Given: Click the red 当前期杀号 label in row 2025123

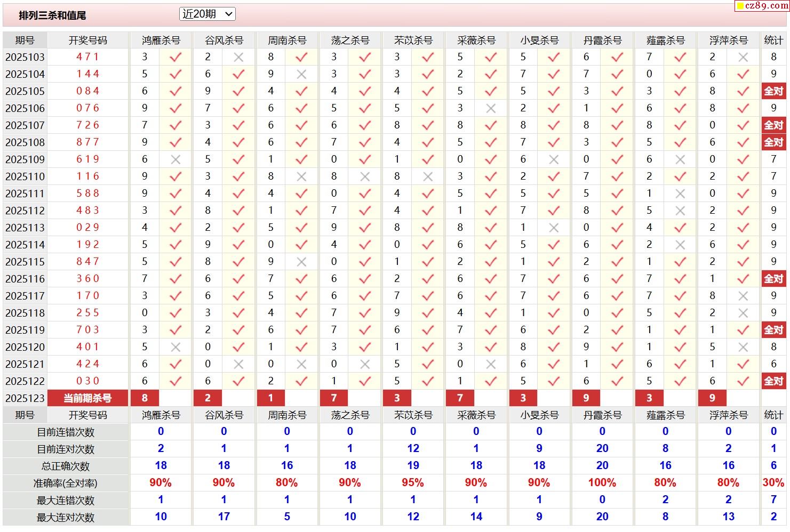Looking at the screenshot, I should 87,398.
